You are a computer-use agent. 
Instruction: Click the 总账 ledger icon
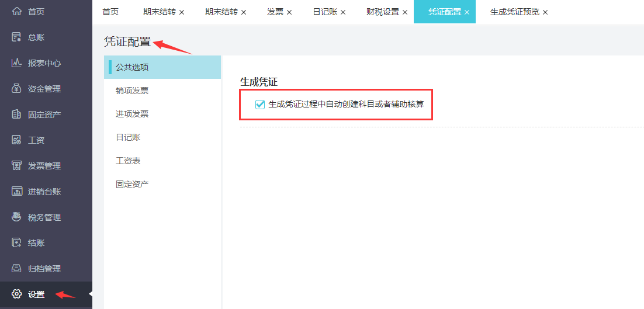(x=16, y=37)
